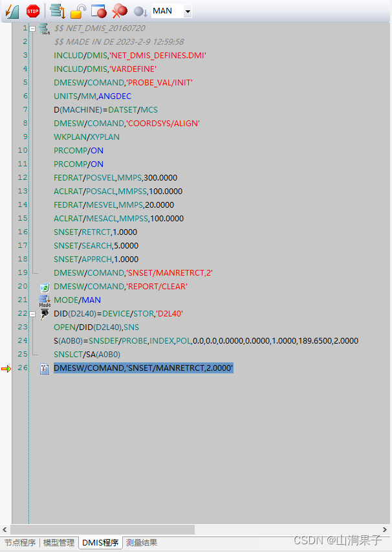The height and width of the screenshot is (552, 392).
Task: Select line DMESW/COMAND,'COORDSYS/ALIGN'
Action: pyautogui.click(x=127, y=124)
